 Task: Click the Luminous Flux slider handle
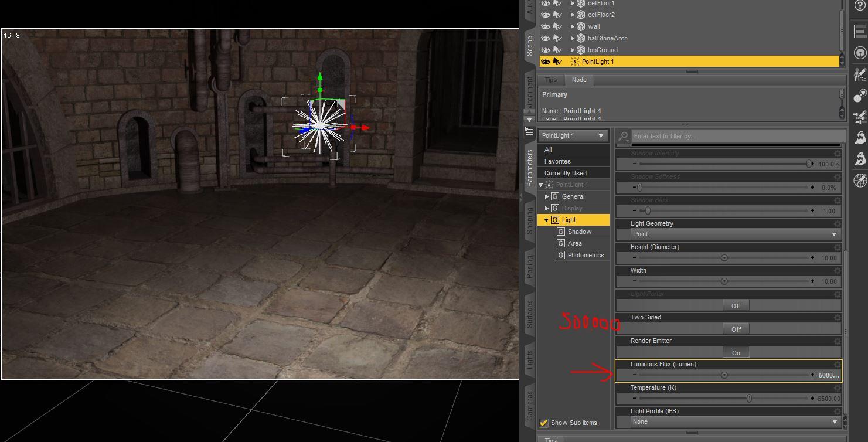[724, 375]
